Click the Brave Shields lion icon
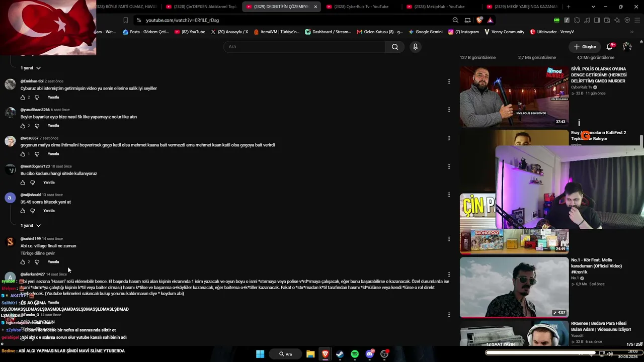This screenshot has width=644, height=362. pyautogui.click(x=479, y=20)
